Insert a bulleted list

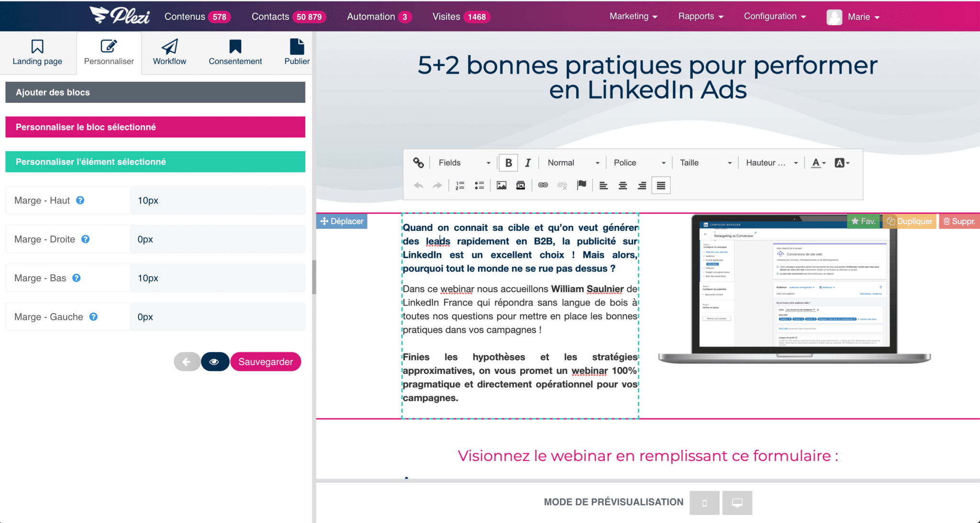[479, 185]
